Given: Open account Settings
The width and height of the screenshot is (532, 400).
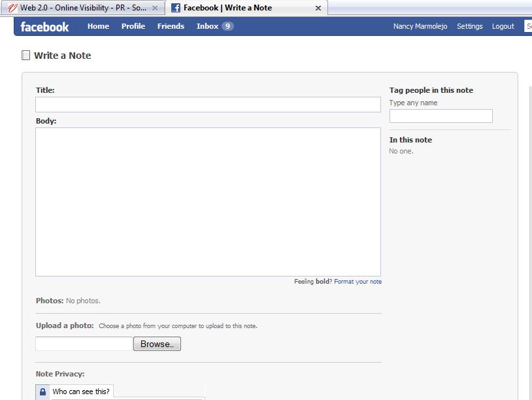Looking at the screenshot, I should click(x=469, y=26).
